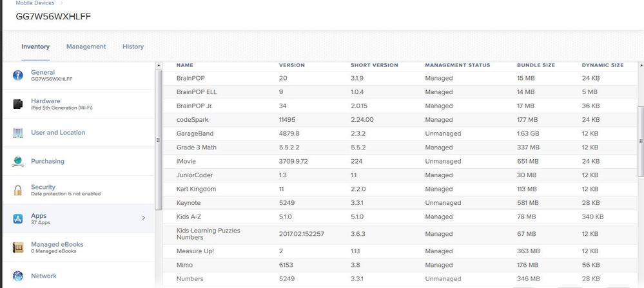Sort by SHORT VERSION column header
644x288 pixels.
click(x=374, y=65)
